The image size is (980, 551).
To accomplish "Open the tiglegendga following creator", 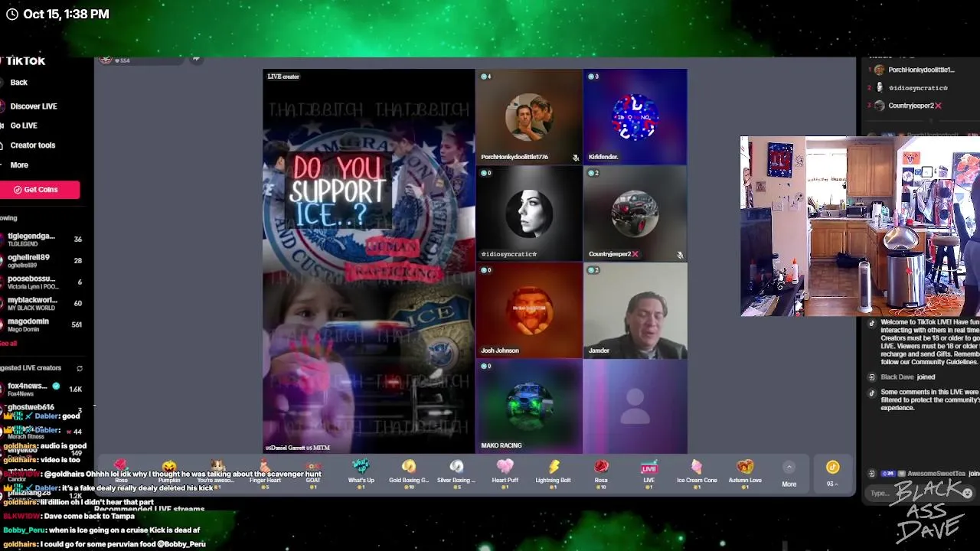I will pyautogui.click(x=42, y=240).
